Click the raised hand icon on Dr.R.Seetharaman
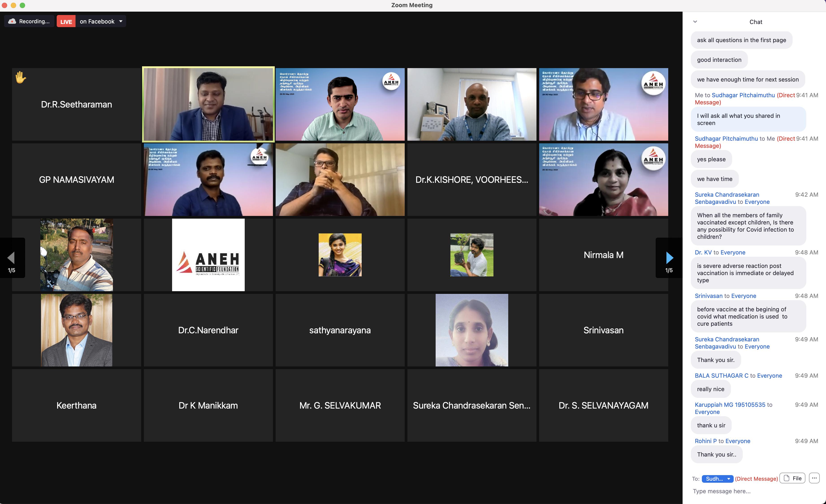 point(20,78)
